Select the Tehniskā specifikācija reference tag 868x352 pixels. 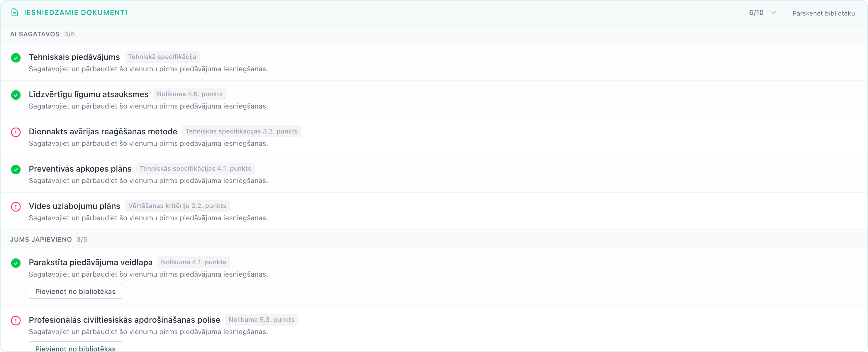point(162,57)
